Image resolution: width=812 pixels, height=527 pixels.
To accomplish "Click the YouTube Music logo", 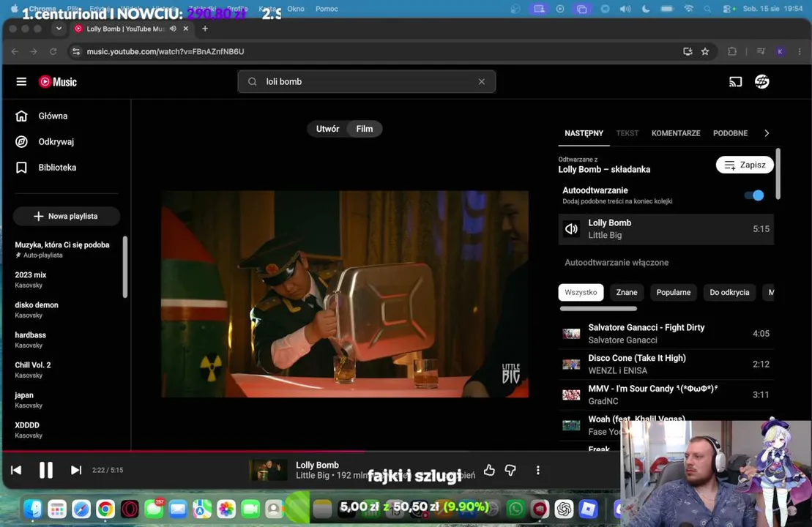I will pyautogui.click(x=58, y=82).
